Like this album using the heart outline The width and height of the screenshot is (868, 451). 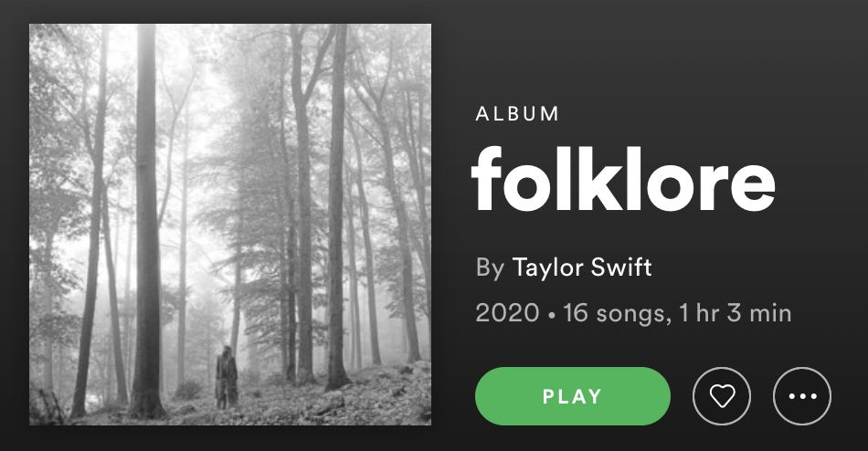[721, 396]
